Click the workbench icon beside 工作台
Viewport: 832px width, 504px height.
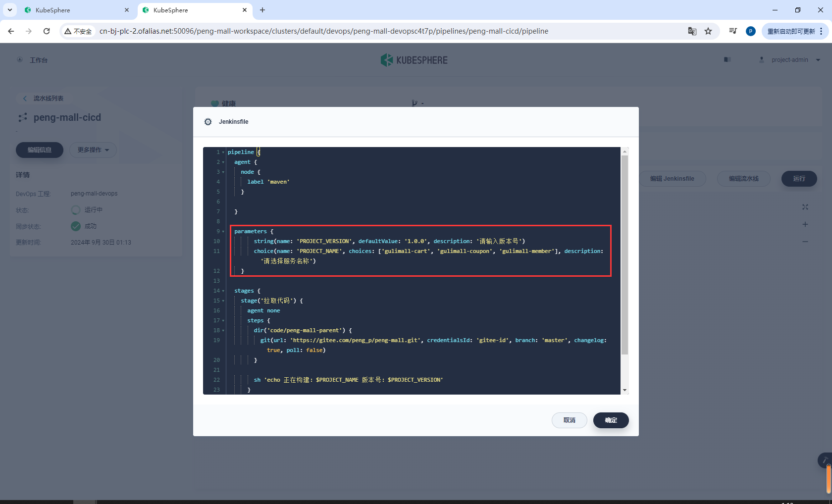(20, 60)
